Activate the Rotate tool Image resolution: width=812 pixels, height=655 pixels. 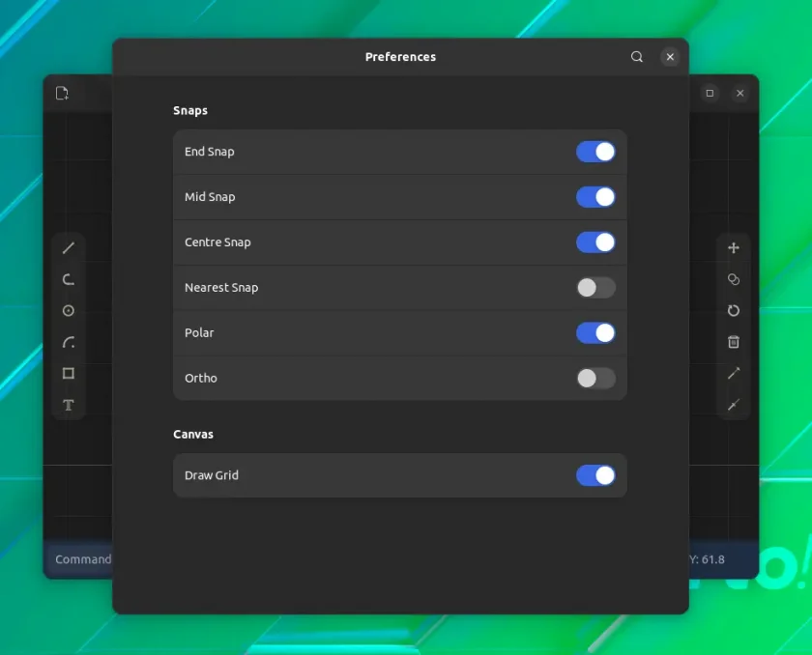tap(734, 310)
